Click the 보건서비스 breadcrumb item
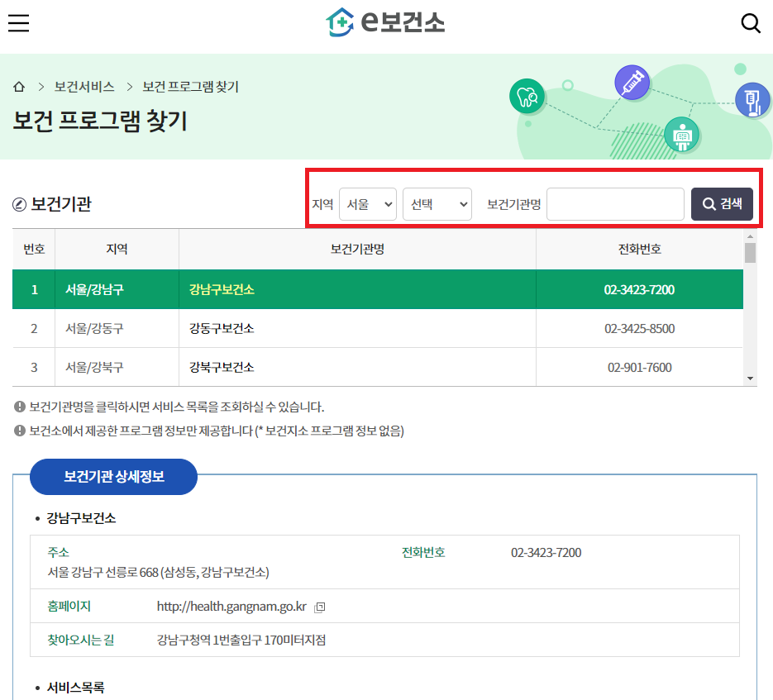773x700 pixels. (87, 86)
